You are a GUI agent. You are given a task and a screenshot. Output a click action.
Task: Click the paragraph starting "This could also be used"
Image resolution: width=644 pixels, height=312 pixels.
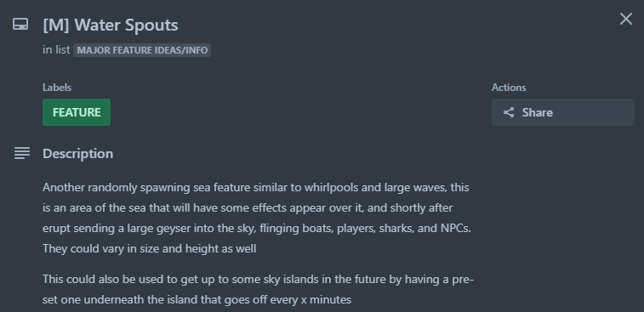pos(259,289)
